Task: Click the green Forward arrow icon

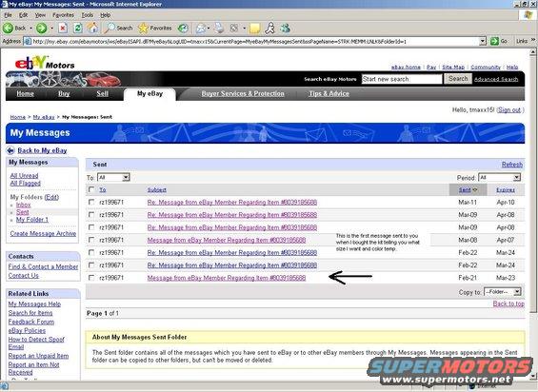Action: 42,29
